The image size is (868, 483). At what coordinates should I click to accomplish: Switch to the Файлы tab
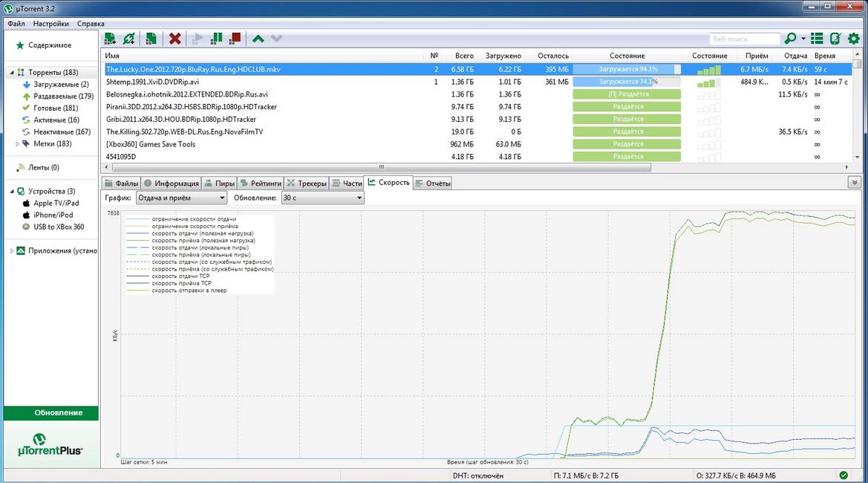tap(121, 184)
